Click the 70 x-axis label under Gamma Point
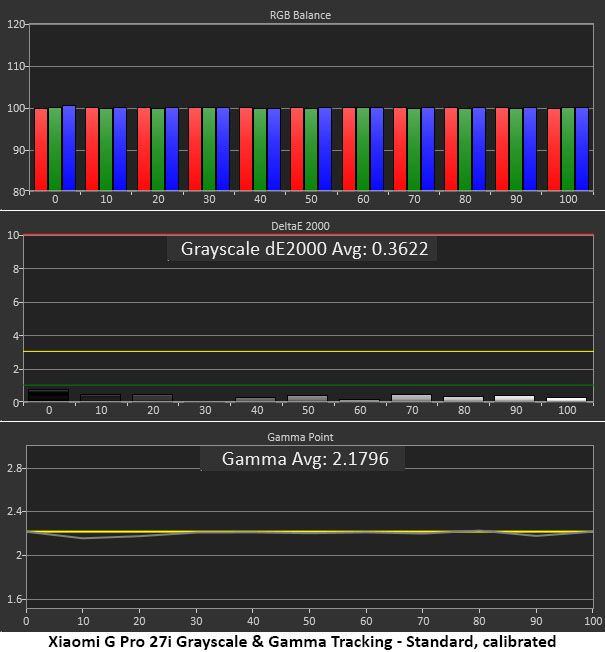This screenshot has height=652, width=605. click(423, 621)
